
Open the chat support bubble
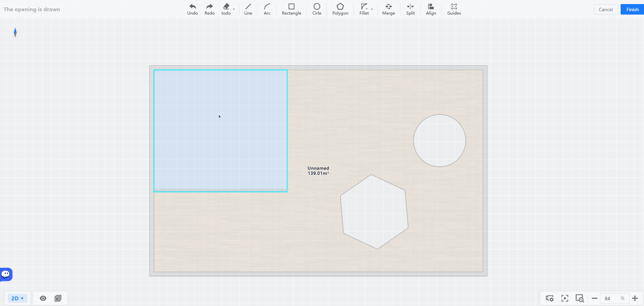[6, 274]
